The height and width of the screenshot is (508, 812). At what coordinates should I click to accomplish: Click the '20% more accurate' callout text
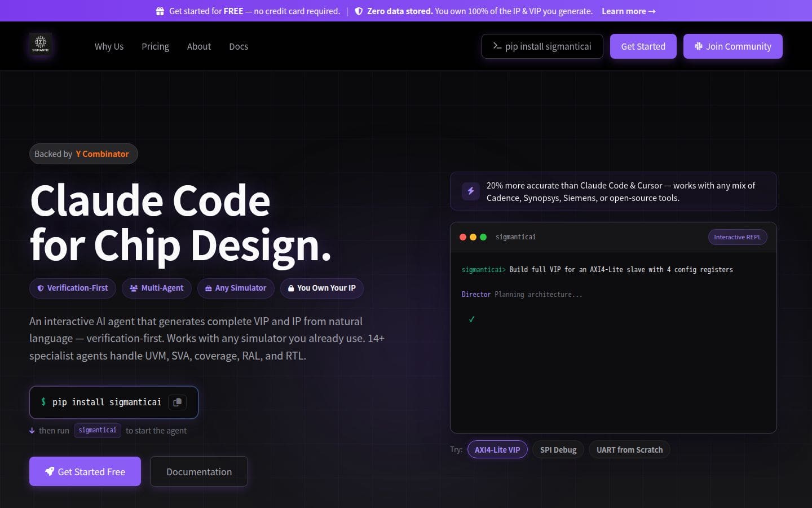point(621,191)
